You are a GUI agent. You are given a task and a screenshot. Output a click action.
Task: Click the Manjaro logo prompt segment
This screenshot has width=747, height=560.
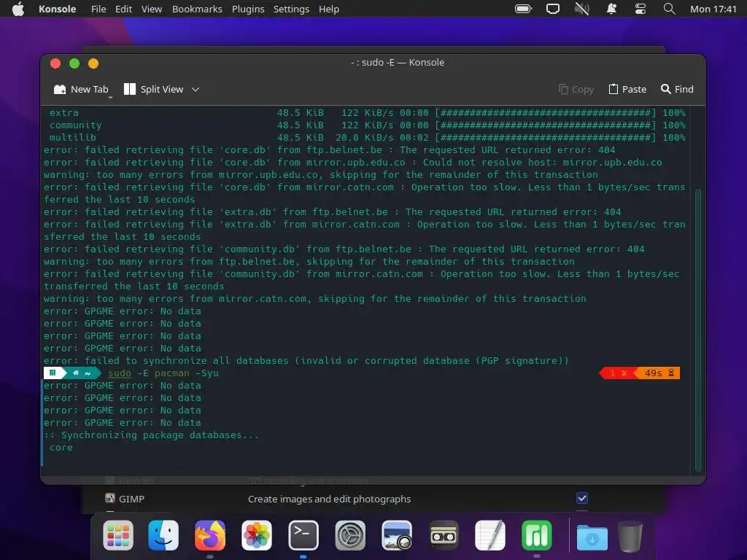[x=53, y=373]
